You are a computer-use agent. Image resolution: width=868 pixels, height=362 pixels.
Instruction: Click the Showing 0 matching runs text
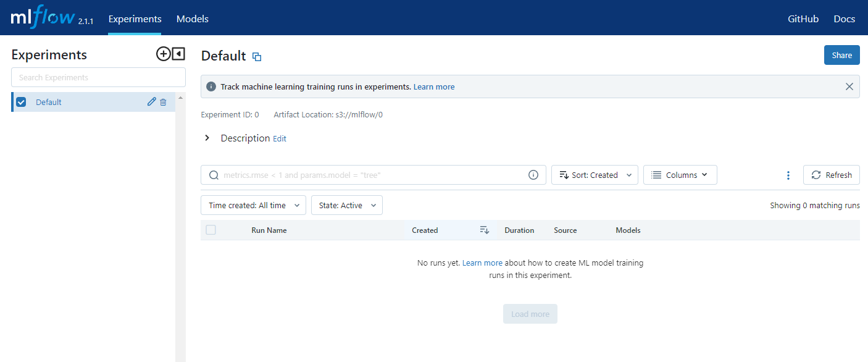(x=815, y=205)
